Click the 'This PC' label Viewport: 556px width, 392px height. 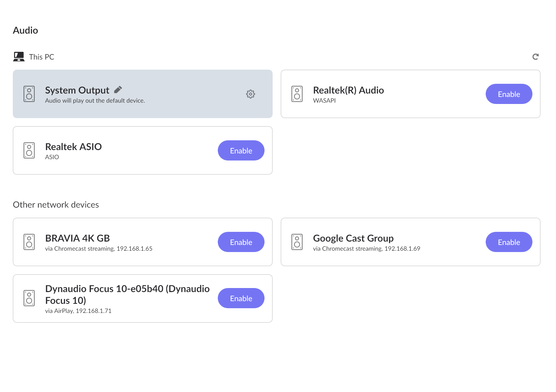point(41,57)
